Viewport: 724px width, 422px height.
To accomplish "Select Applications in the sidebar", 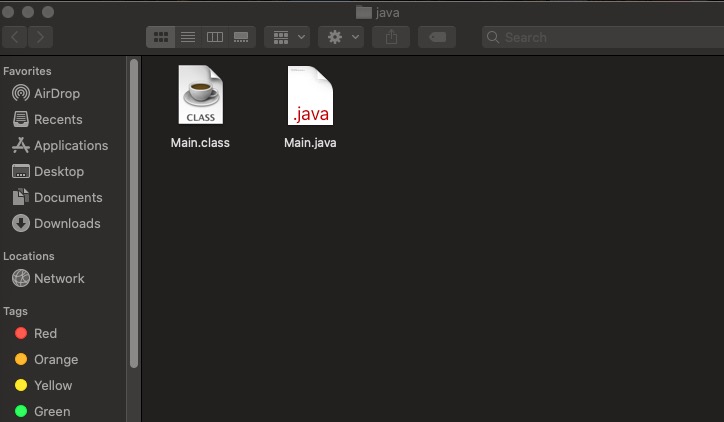I will click(70, 145).
